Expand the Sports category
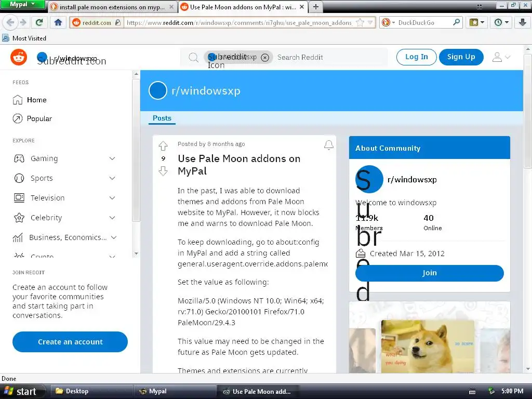 coord(112,178)
